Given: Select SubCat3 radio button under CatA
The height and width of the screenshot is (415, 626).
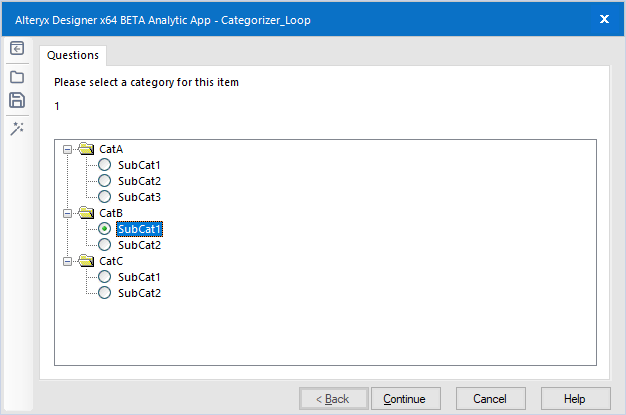Looking at the screenshot, I should [105, 197].
